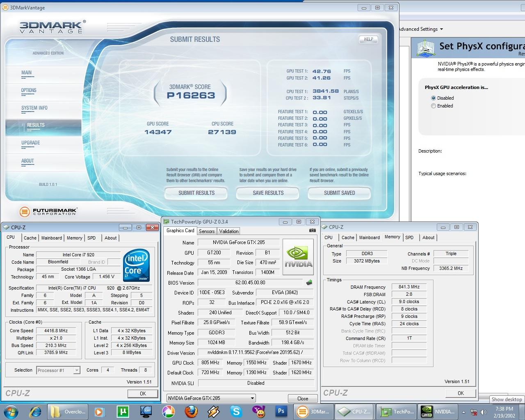Open the GeForce GTX 285 GPU dropdown
This screenshot has height=420, width=525.
point(211,398)
